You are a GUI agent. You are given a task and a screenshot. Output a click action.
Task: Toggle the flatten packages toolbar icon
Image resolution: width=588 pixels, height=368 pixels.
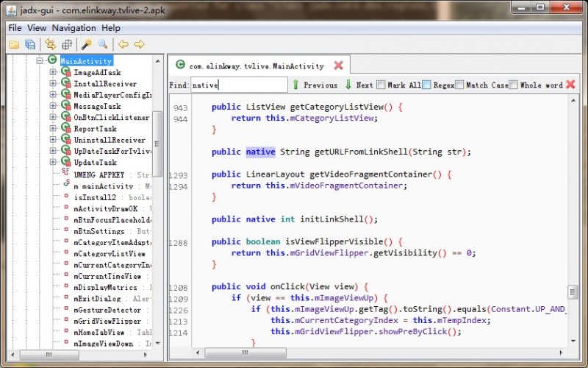(x=67, y=44)
